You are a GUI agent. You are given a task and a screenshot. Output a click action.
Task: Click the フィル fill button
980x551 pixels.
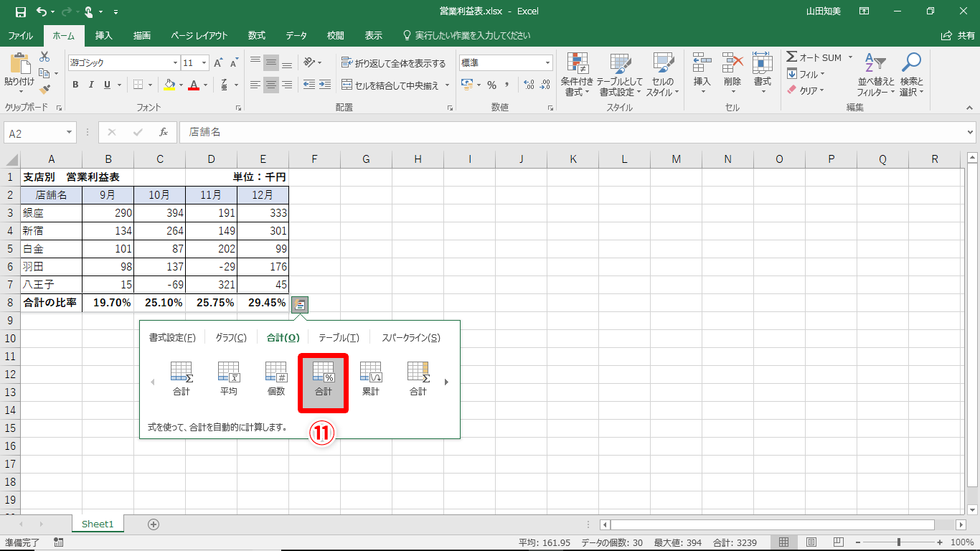tap(805, 74)
